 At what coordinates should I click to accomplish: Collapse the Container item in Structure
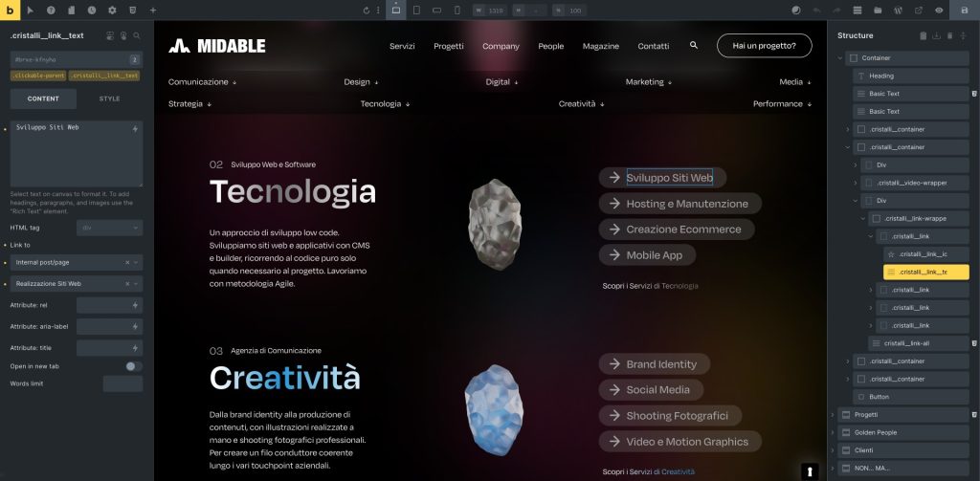[x=840, y=58]
